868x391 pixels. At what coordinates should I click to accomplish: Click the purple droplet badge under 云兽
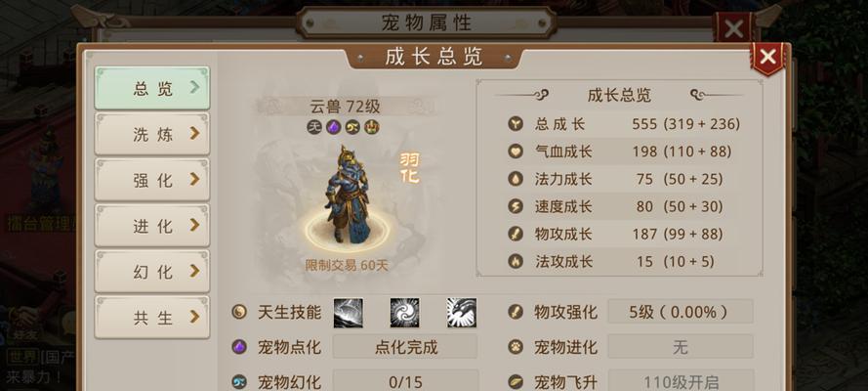pos(333,127)
